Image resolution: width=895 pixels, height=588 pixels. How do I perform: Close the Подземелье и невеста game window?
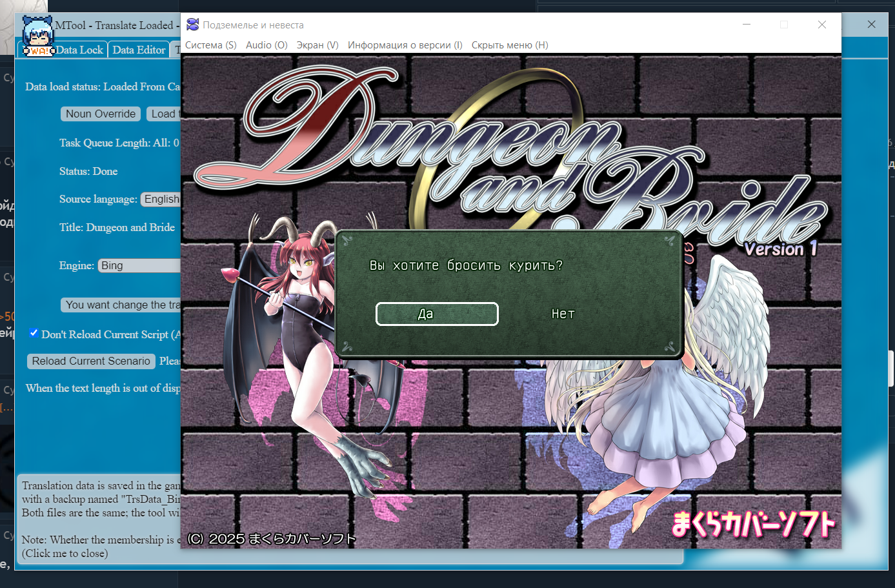(x=822, y=25)
